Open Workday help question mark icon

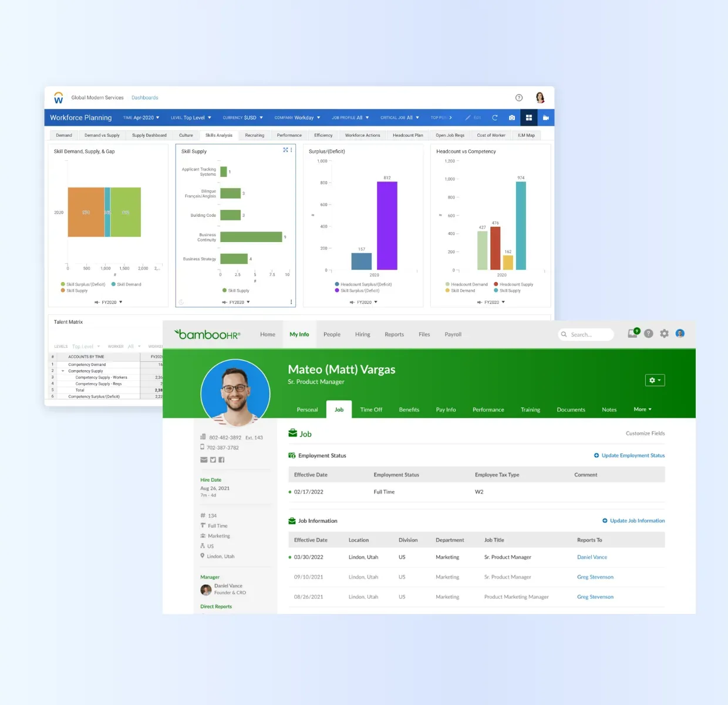point(518,98)
